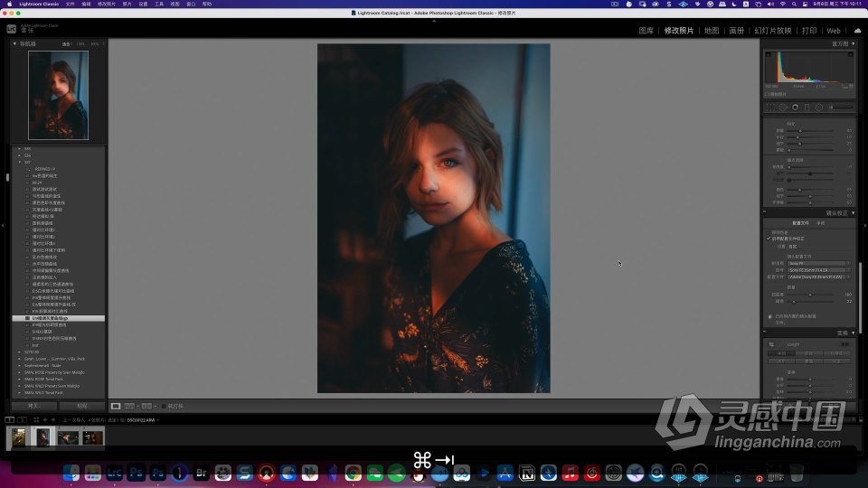The height and width of the screenshot is (488, 868).
Task: Select the Radial Filter tool icon
Action: [819, 108]
